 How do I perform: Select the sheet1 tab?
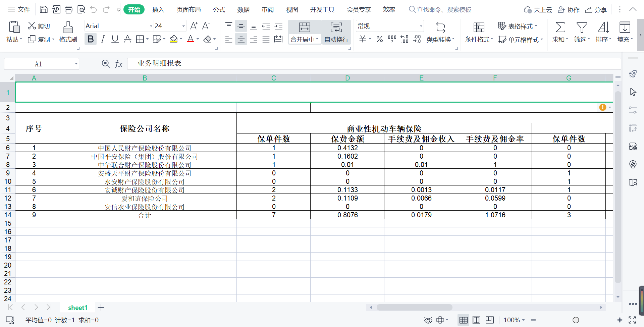pyautogui.click(x=77, y=308)
